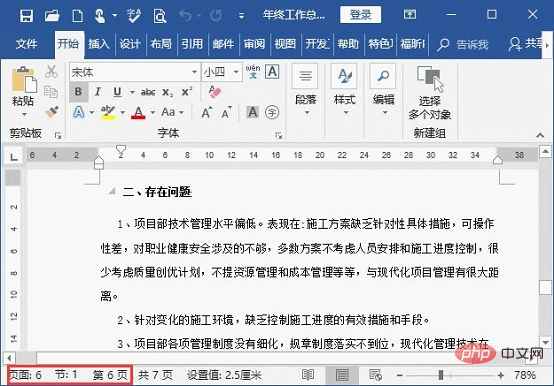Screen dimensions: 554x386
Task: Open print preview icon in quick access toolbar
Action: [160, 16]
